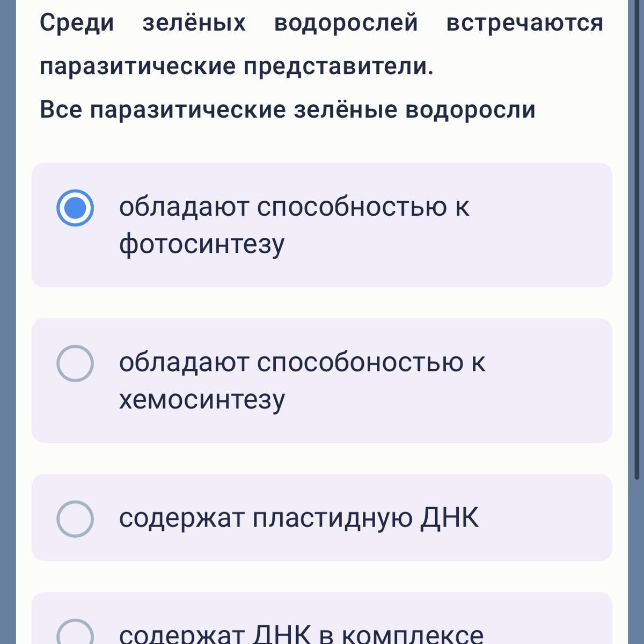Click the word водорослей in the question

tap(346, 23)
